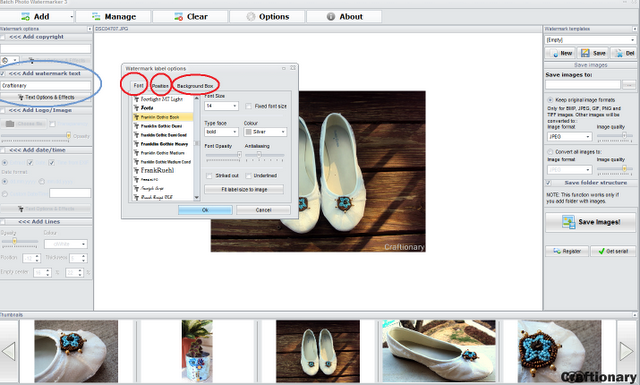Image resolution: width=640 pixels, height=385 pixels.
Task: Enable the Add Logo/Image checkbox
Action: tap(3, 111)
